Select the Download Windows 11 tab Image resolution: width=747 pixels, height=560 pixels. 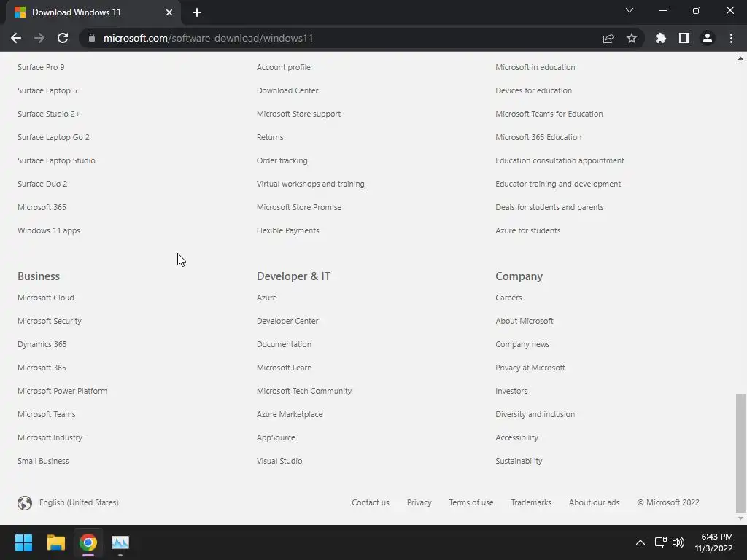93,12
